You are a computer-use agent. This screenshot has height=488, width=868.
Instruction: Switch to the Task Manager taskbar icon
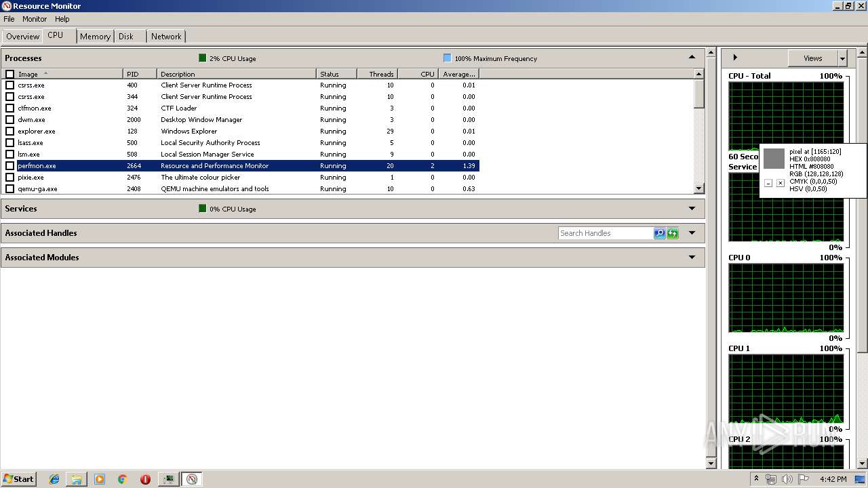tap(168, 479)
